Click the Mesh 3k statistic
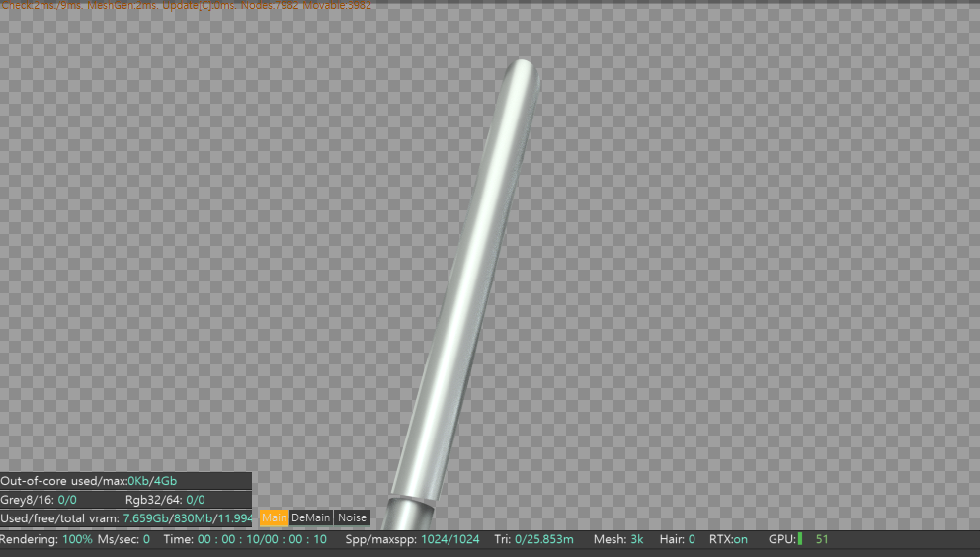Viewport: 980px width, 557px height. (618, 539)
